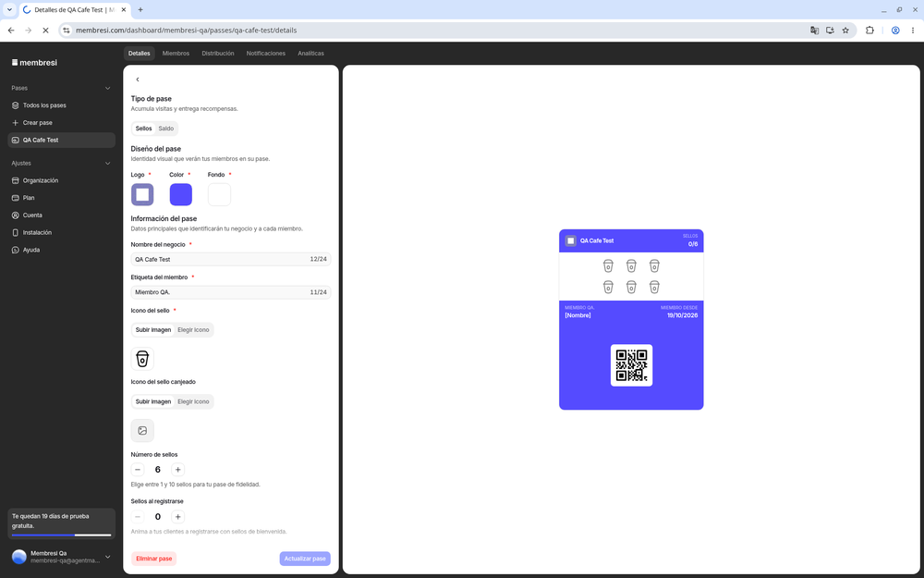Edit the Etiqueta del miembro field

[x=230, y=292]
